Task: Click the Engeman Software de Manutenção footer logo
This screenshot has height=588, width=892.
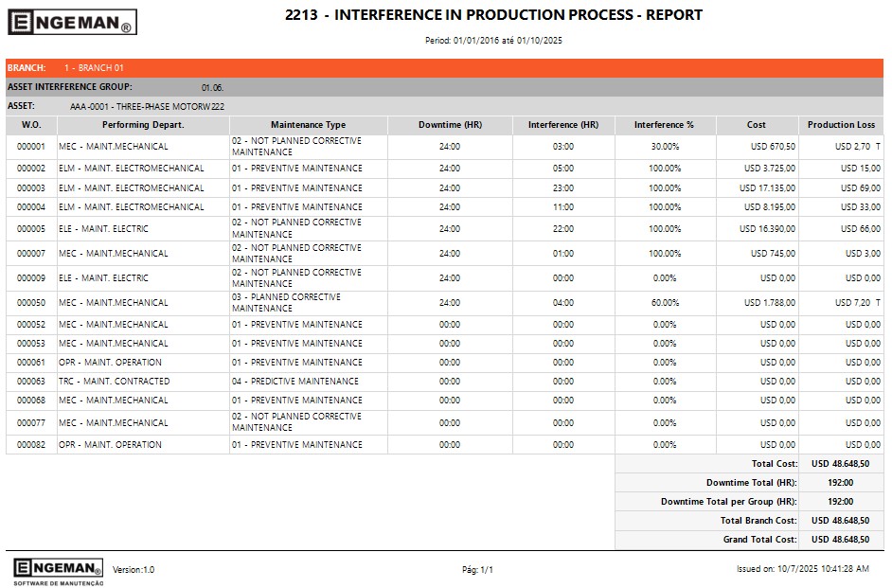Action: click(58, 570)
